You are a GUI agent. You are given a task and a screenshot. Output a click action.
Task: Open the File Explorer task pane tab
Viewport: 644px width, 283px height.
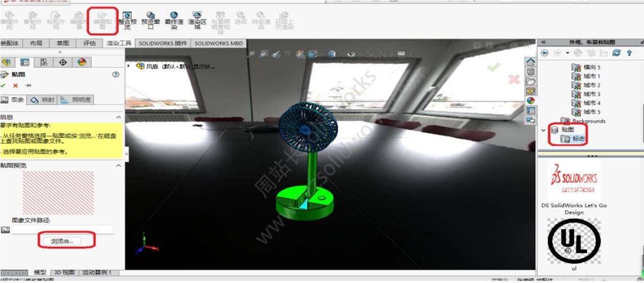point(531,81)
